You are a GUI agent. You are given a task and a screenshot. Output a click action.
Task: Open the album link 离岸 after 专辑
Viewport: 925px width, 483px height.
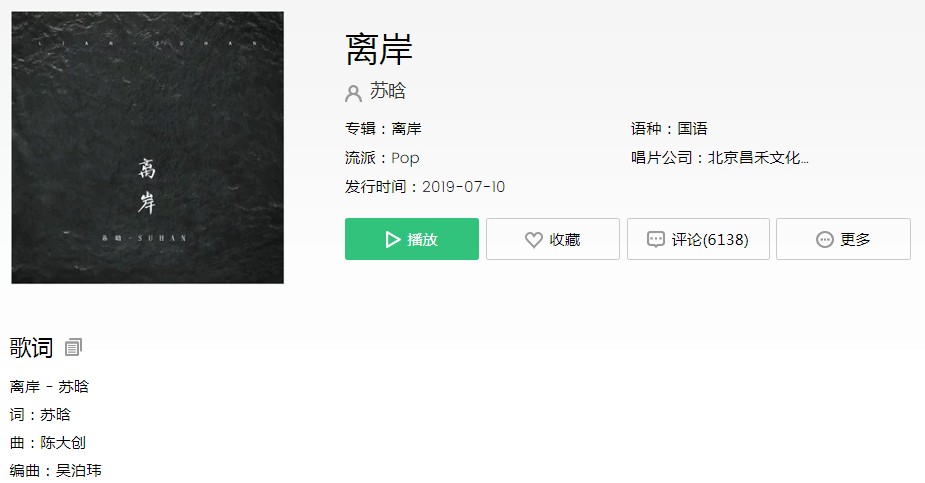[406, 129]
